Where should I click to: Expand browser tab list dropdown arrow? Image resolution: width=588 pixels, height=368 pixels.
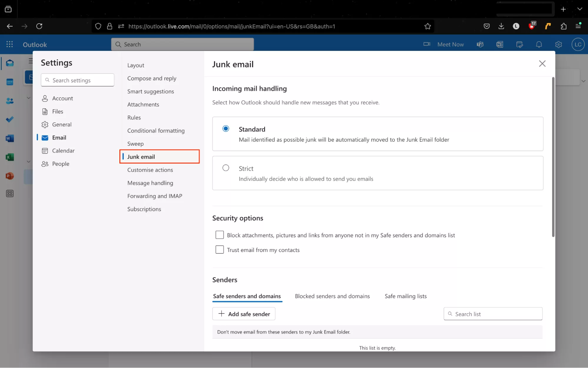click(x=579, y=9)
